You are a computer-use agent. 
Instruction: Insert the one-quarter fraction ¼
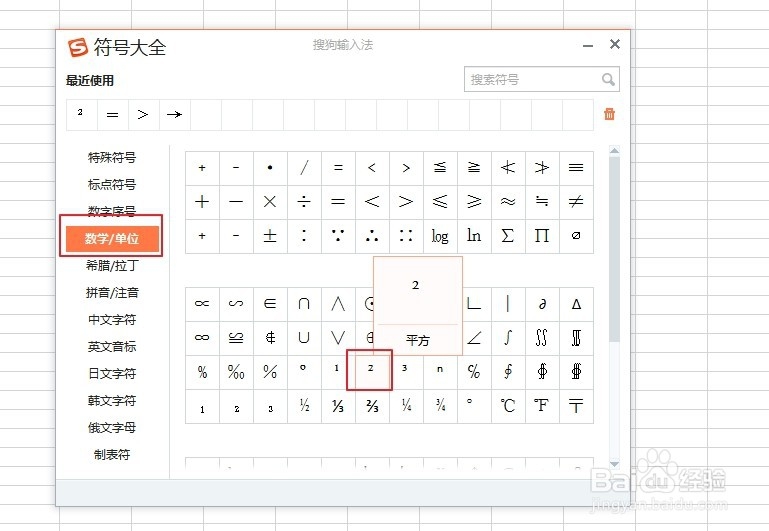[406, 406]
